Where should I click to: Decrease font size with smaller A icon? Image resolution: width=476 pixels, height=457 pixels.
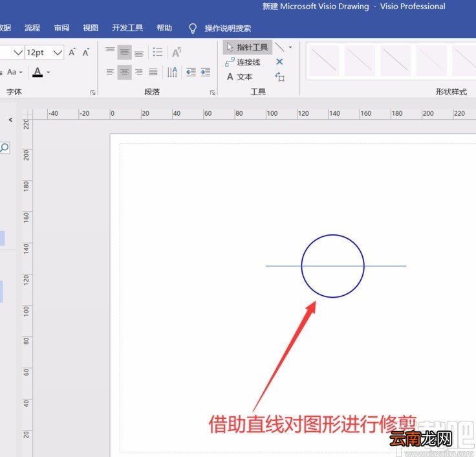coord(86,52)
